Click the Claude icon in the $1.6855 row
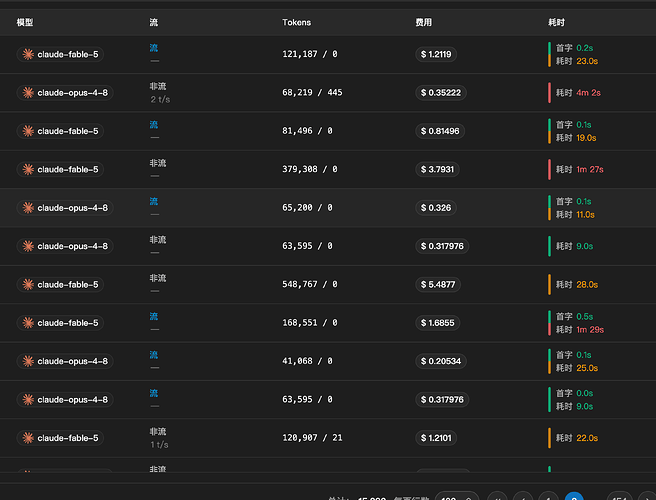Image resolution: width=656 pixels, height=500 pixels. pos(28,323)
